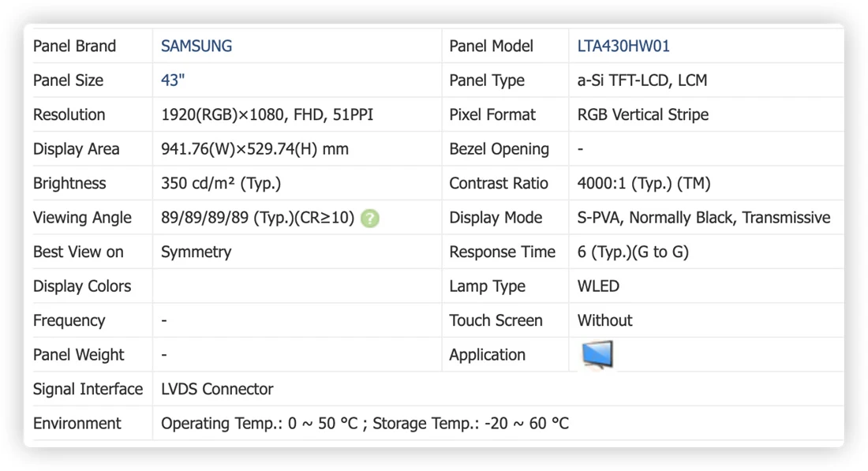Click the WLED lamp type value
This screenshot has height=471, width=868.
(x=598, y=286)
